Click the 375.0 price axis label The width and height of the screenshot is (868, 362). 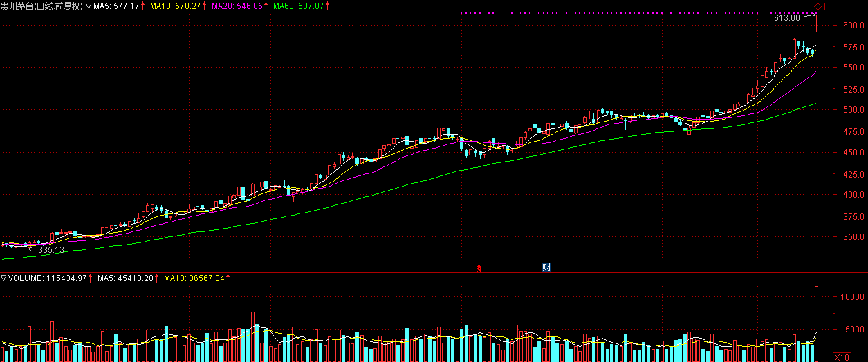pos(853,216)
